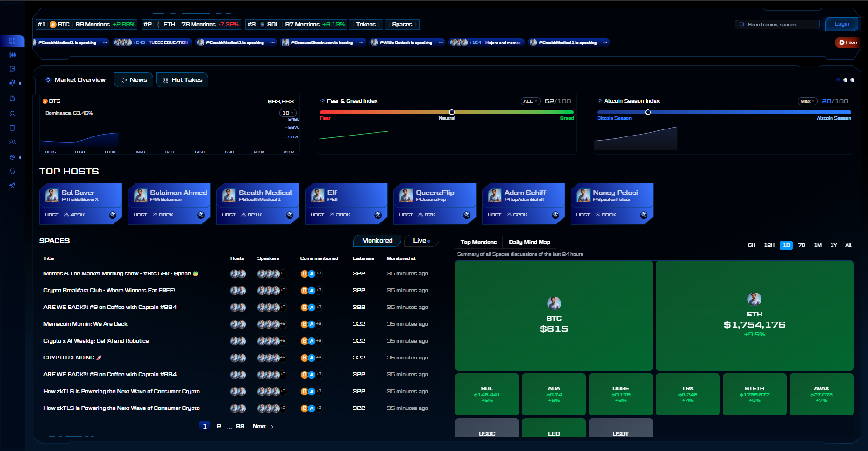Screen dimensions: 868x451
Task: Open the Adam Schiff host card
Action: click(523, 204)
